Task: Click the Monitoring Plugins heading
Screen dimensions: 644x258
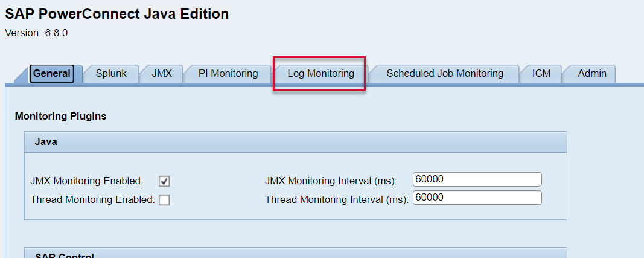Action: 60,116
